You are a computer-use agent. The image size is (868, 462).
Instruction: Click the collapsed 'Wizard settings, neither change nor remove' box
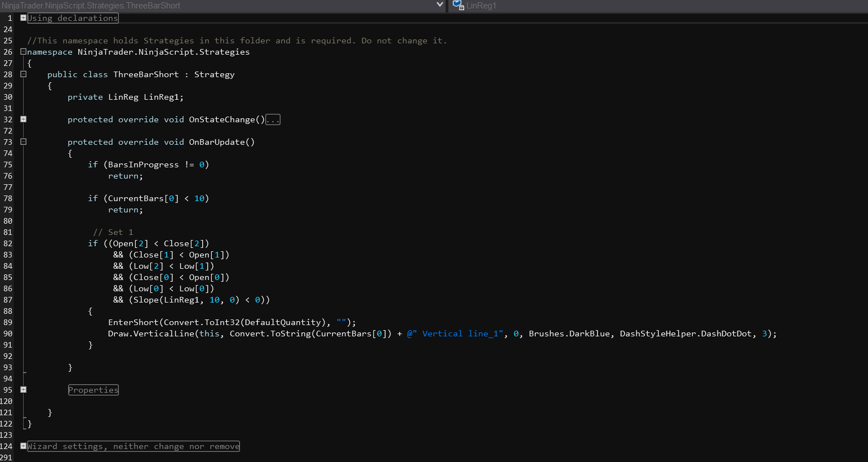(x=133, y=446)
